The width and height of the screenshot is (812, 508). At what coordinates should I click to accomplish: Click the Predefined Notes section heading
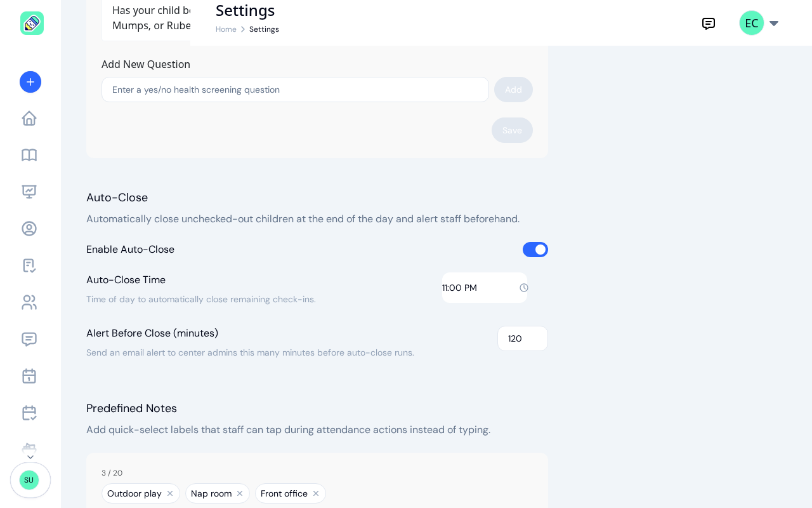coord(131,408)
